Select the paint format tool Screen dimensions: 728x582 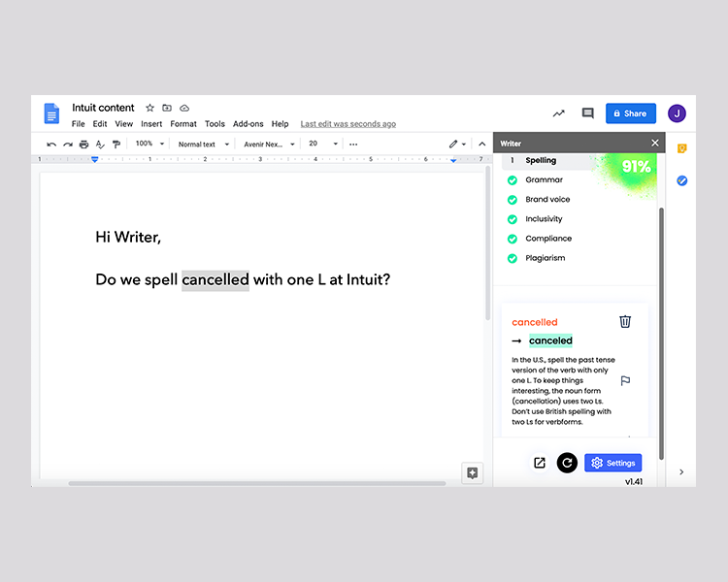pos(116,145)
